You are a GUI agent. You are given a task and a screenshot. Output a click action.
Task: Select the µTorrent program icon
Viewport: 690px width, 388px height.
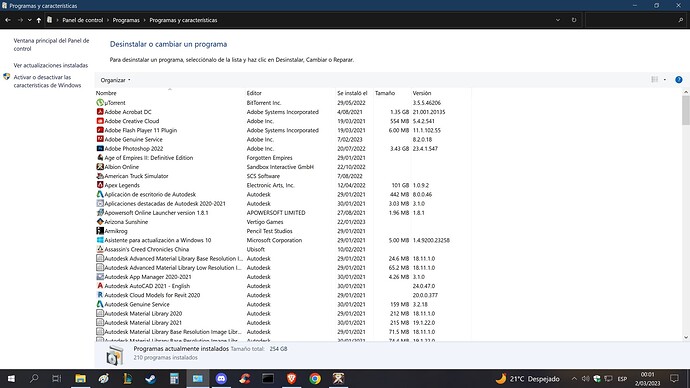pos(100,102)
